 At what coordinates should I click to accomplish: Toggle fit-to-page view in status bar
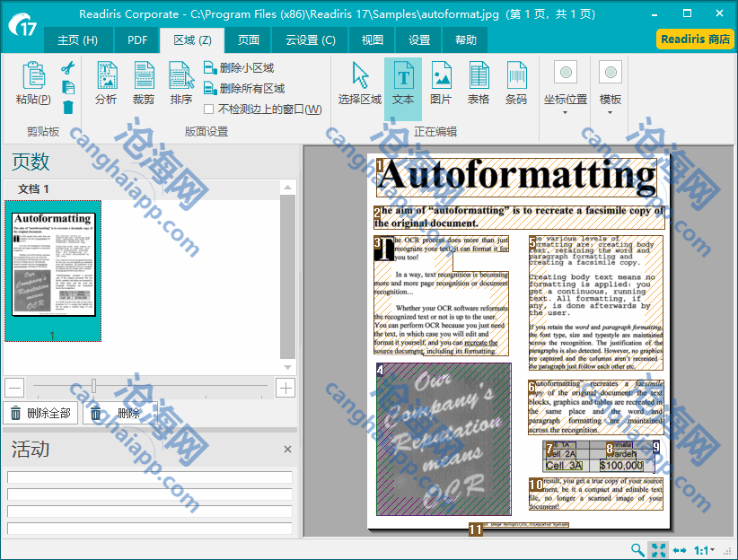pos(658,550)
